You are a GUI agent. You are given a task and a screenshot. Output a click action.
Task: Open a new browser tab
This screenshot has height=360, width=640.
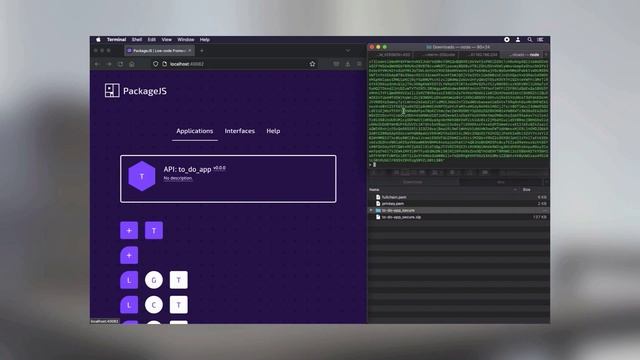click(x=202, y=51)
